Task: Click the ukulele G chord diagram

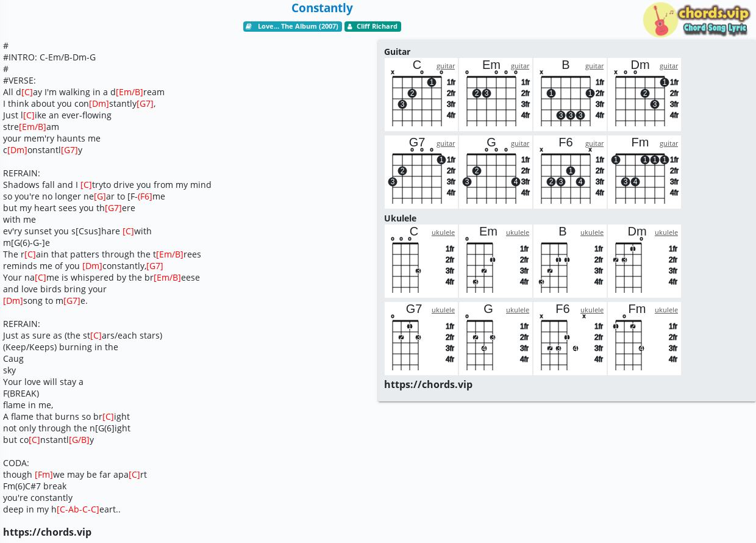Action: point(496,339)
